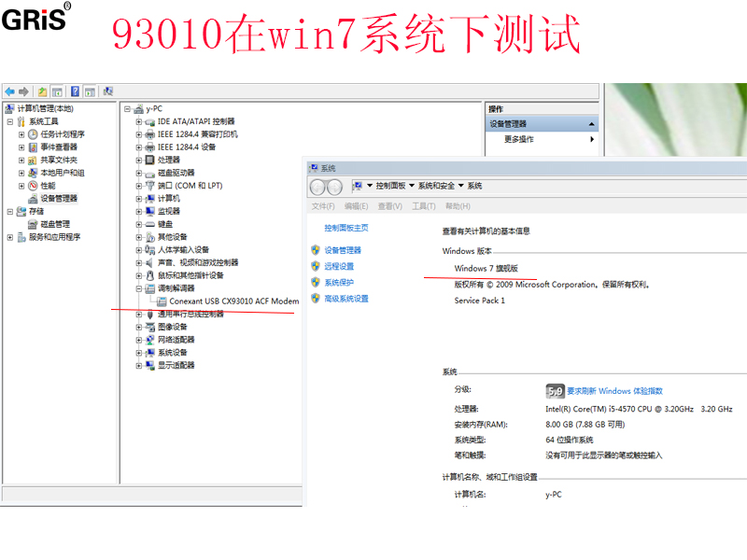The height and width of the screenshot is (560, 747).
Task: Open the 编辑(E) menu in System window
Action: coord(357,206)
